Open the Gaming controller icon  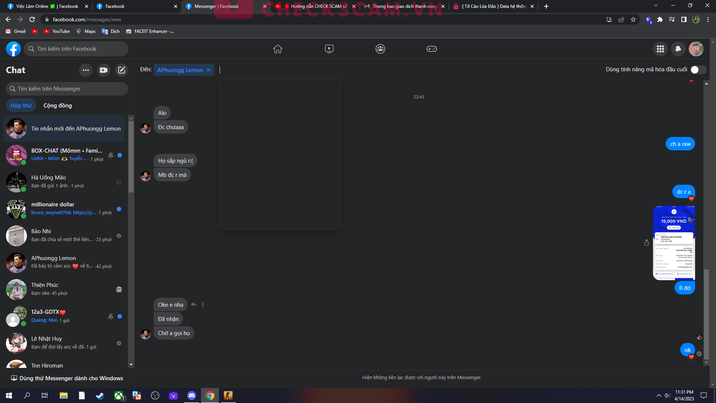pyautogui.click(x=432, y=48)
